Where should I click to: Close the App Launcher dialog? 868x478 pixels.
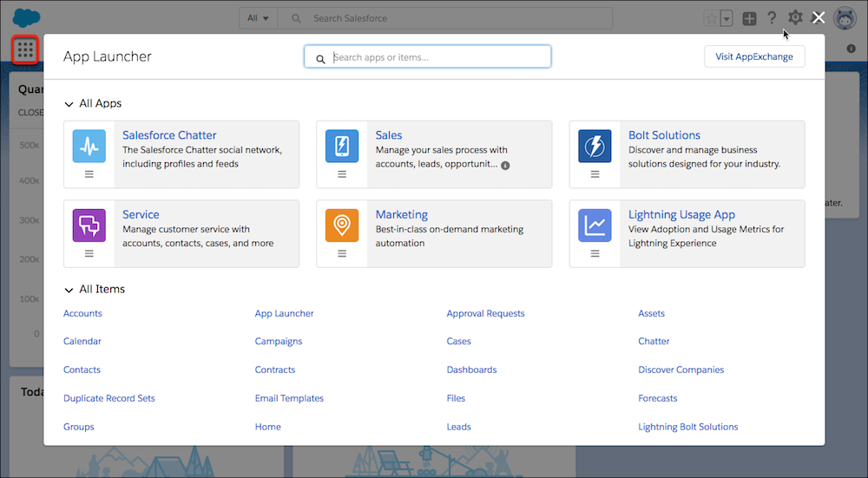[819, 17]
